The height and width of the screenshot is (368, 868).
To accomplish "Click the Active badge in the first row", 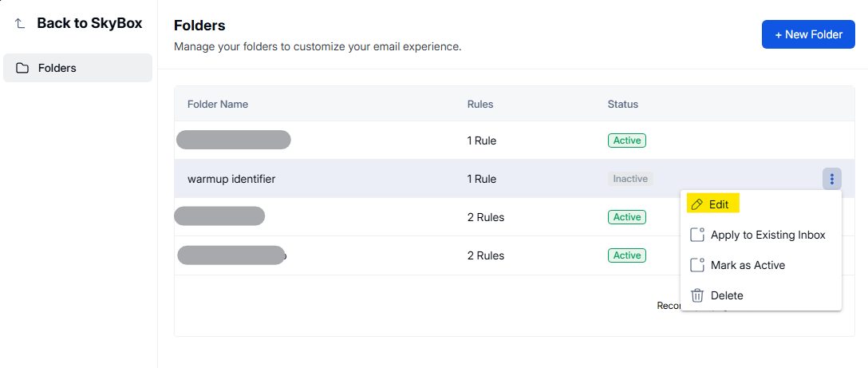I will (626, 140).
